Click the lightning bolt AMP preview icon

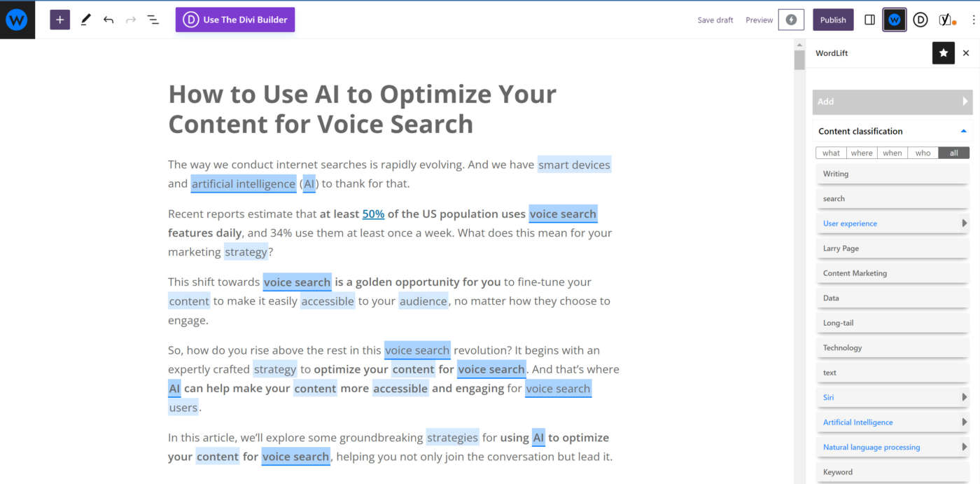click(x=791, y=20)
